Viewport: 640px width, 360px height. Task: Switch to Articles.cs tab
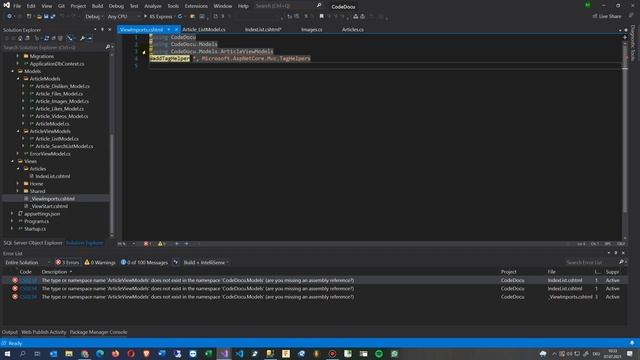[x=353, y=29]
